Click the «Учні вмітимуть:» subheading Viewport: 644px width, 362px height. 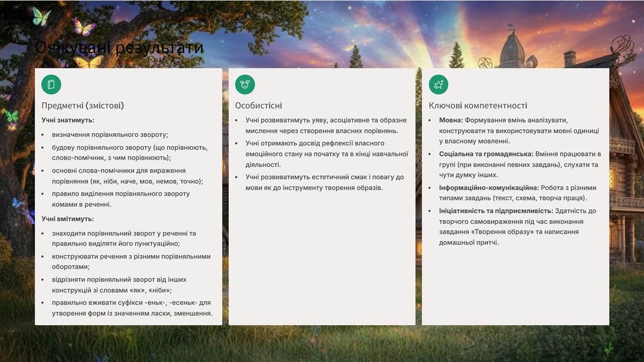click(68, 219)
